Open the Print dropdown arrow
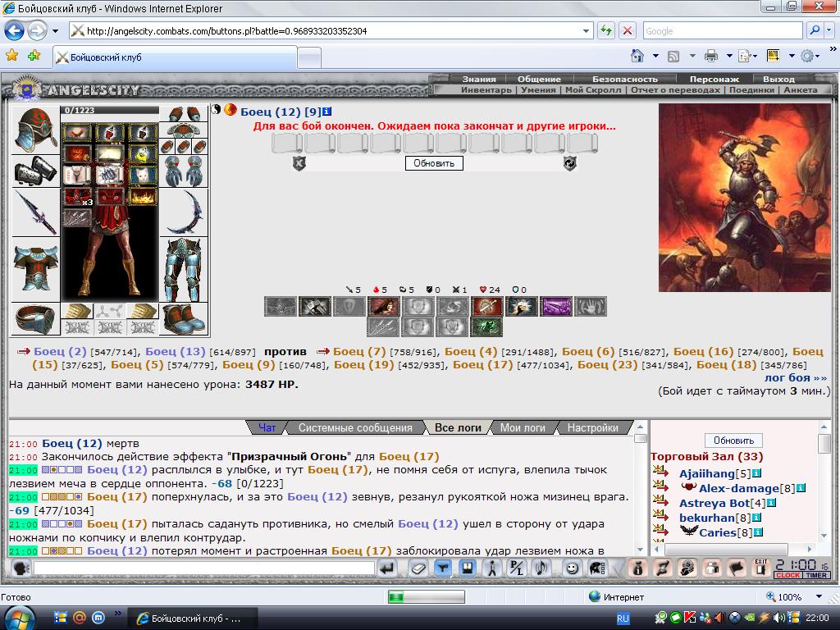 coord(729,56)
